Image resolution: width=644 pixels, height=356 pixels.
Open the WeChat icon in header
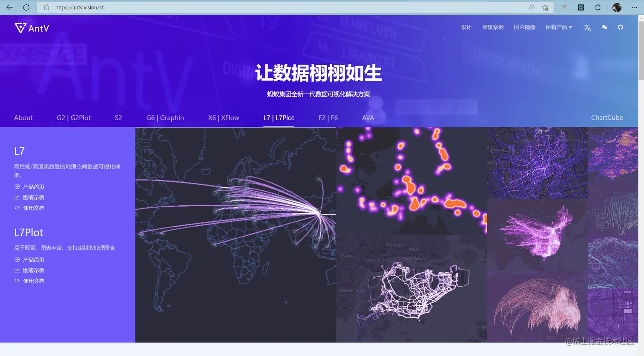(x=604, y=27)
